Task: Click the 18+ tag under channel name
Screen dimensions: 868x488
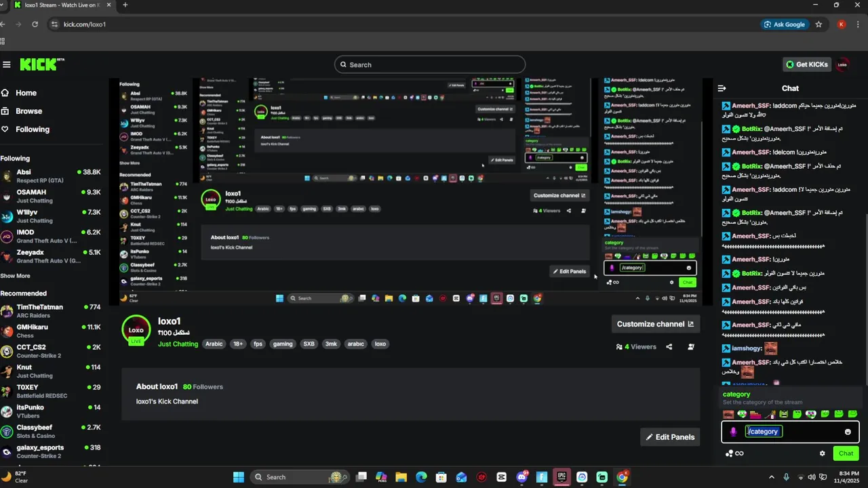Action: point(238,344)
